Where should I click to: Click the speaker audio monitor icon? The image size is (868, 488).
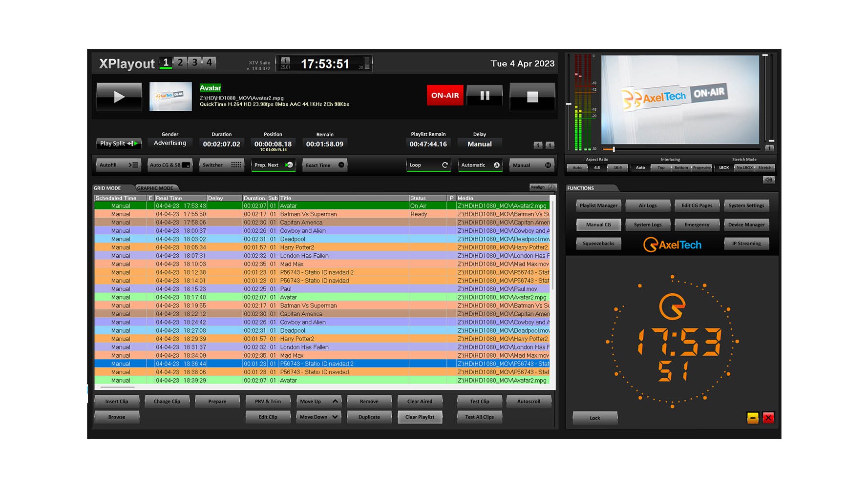click(x=768, y=180)
